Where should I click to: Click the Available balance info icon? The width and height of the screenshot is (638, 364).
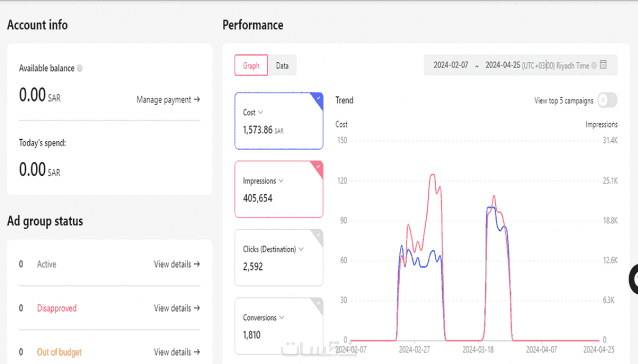point(80,68)
